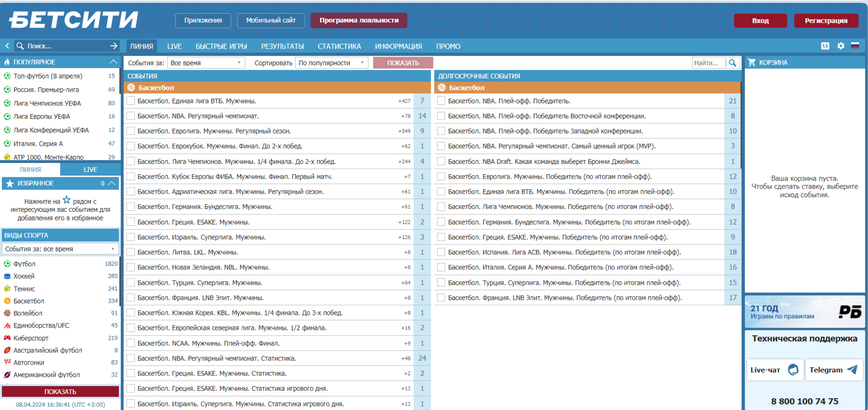Screen dimensions: 868x410
Task: Open the Все время events dropdown
Action: pos(206,63)
